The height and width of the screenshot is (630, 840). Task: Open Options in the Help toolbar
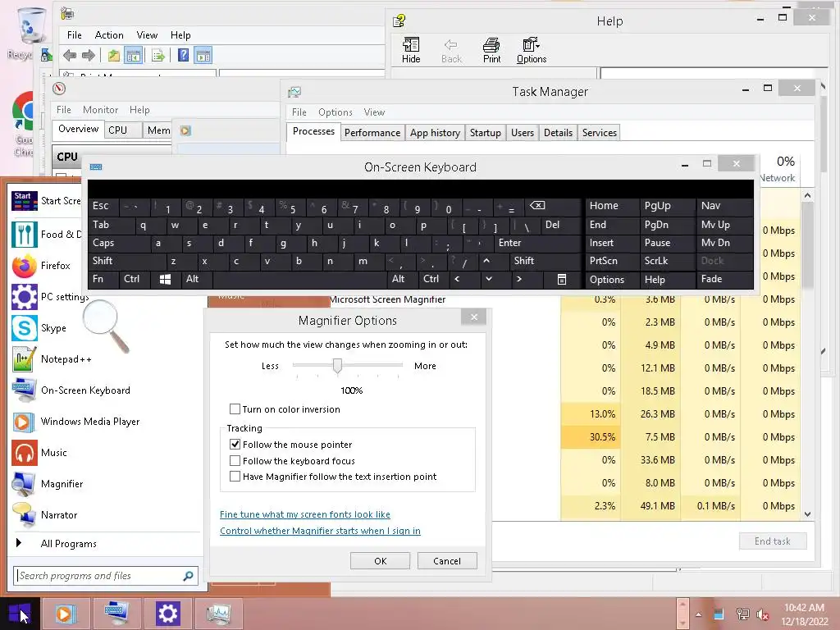point(532,50)
